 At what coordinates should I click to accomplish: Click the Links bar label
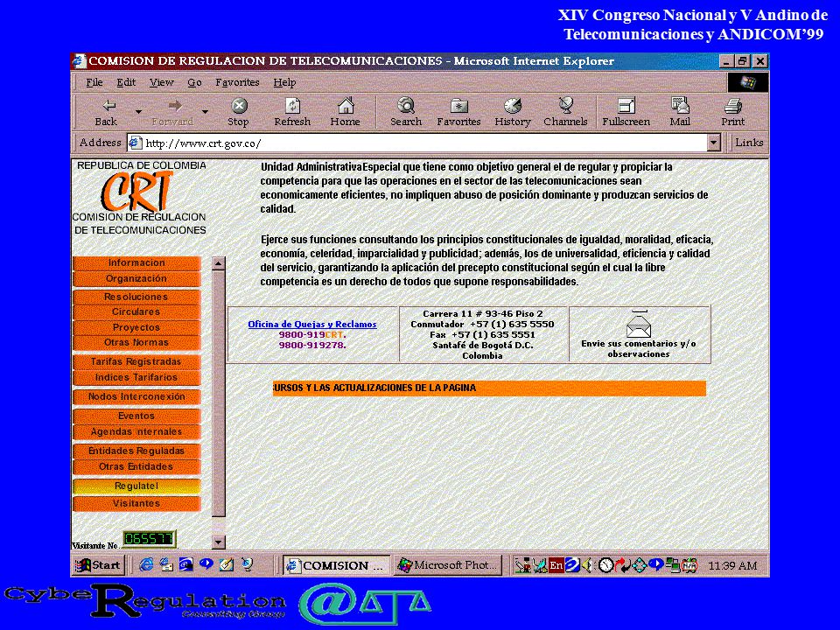[x=749, y=143]
